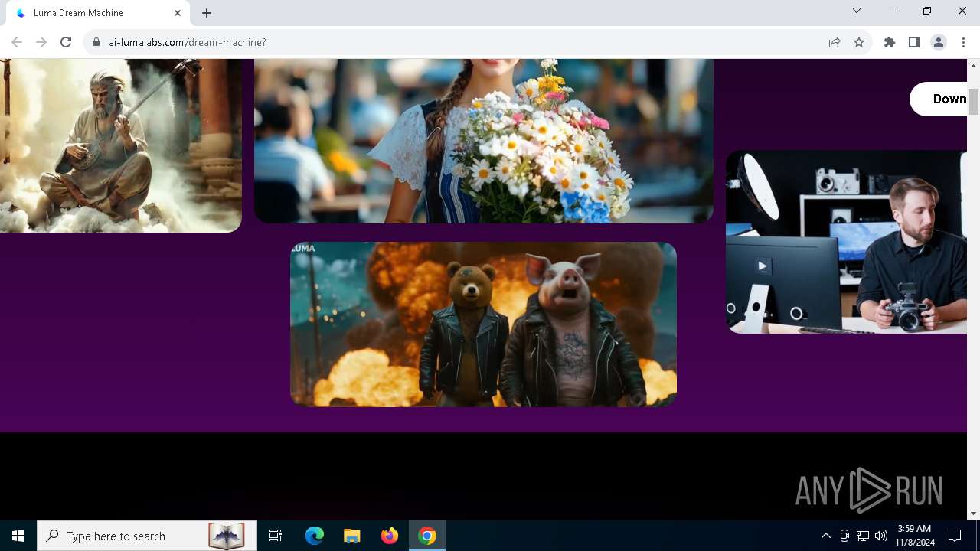Click the scrollbar down arrow
The image size is (980, 551).
tap(974, 514)
